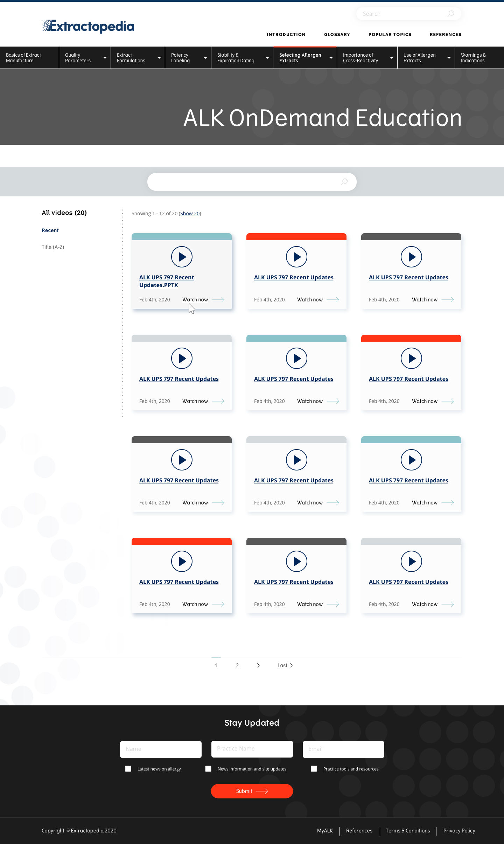Open Selecting Allergen Extracts dropdown arrow

331,58
